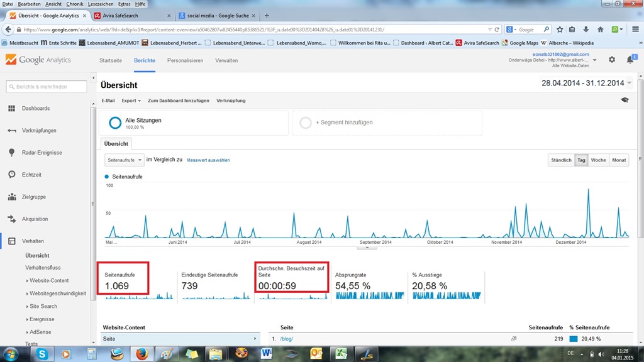
Task: Open the Akquisition arrow icon
Action: 11,219
